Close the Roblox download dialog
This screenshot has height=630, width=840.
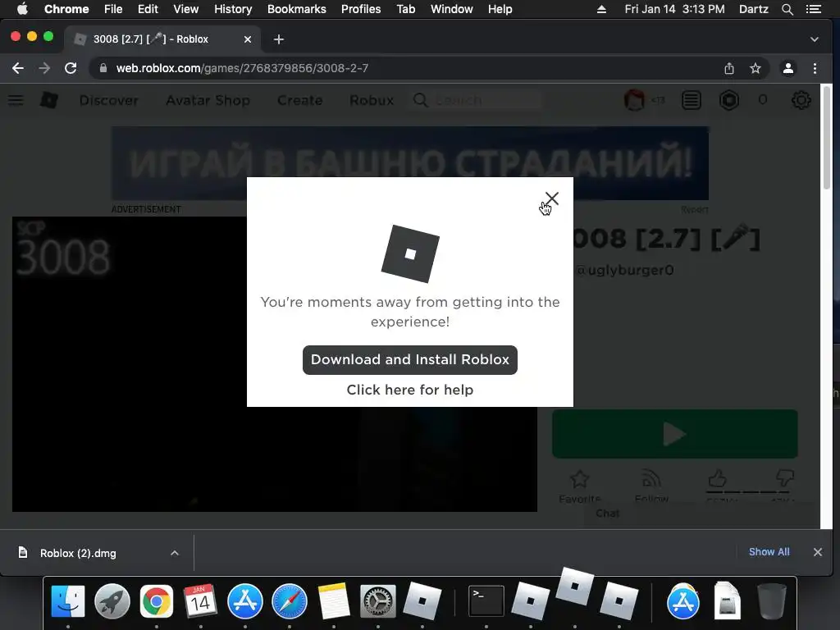coord(552,199)
